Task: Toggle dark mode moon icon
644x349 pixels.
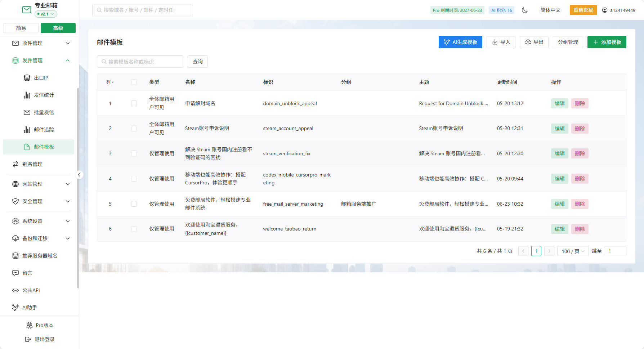Action: coord(525,10)
